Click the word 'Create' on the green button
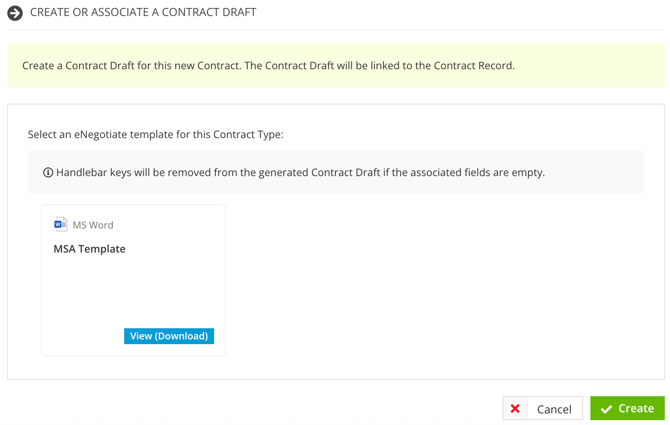The width and height of the screenshot is (670, 425). click(x=636, y=408)
